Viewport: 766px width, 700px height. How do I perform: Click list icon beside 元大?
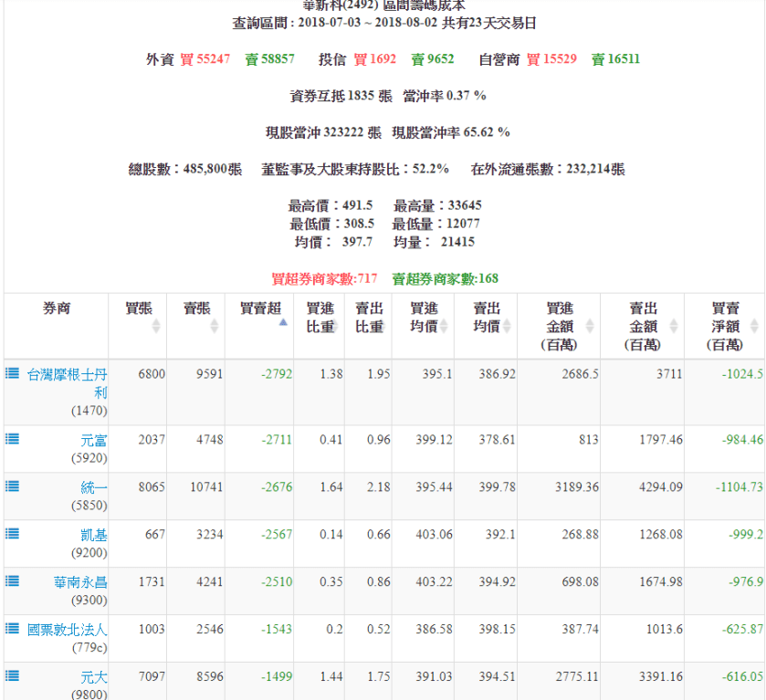coord(13,676)
